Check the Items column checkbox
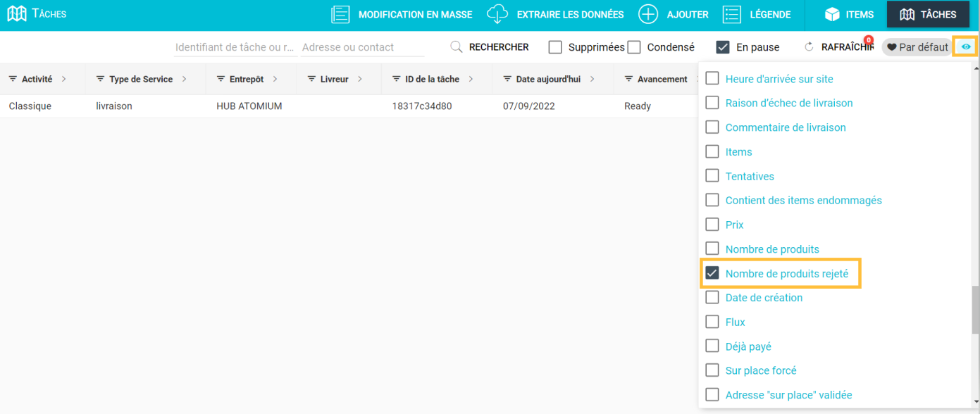This screenshot has height=414, width=980. (712, 151)
